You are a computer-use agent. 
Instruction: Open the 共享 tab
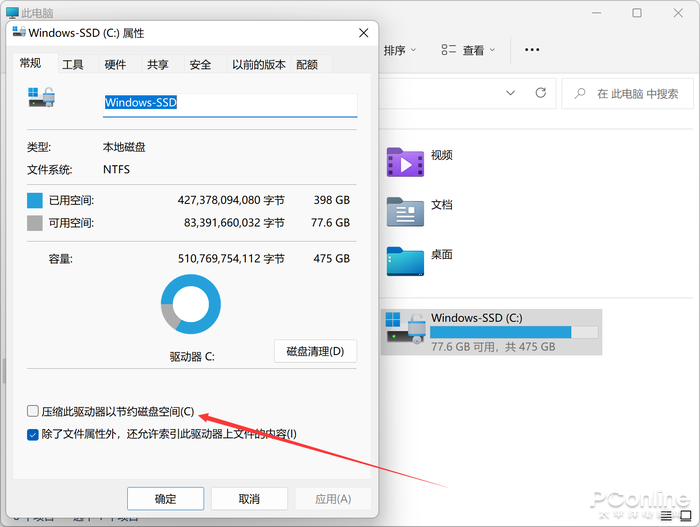[158, 65]
